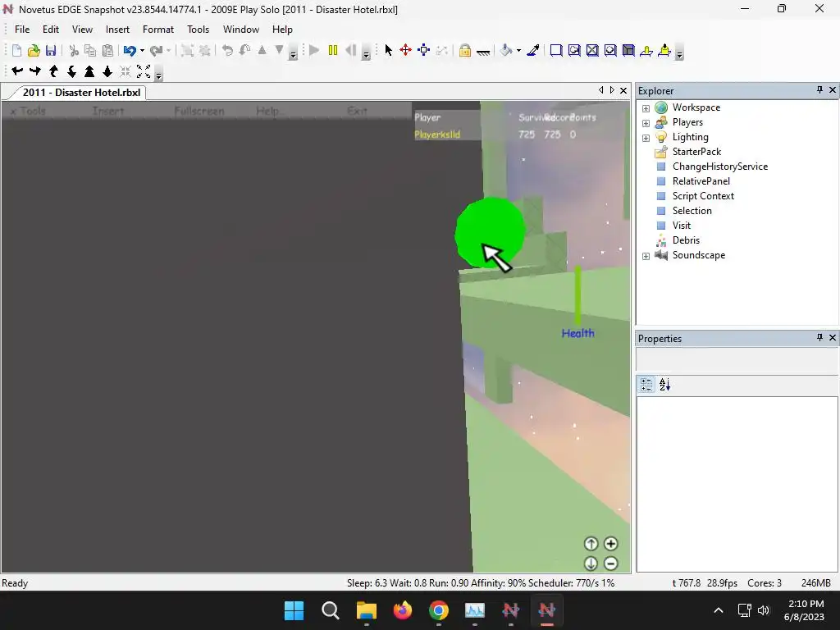
Task: Open the Window menu
Action: tap(241, 30)
